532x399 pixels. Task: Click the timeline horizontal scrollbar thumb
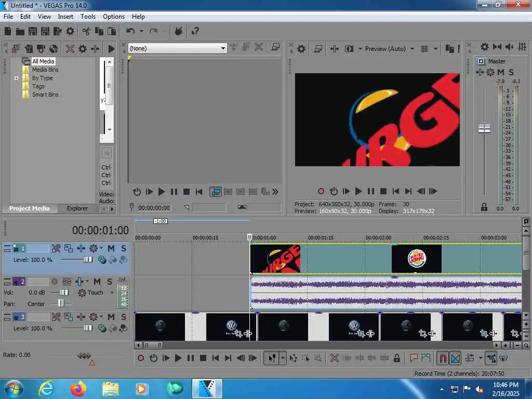(153, 345)
